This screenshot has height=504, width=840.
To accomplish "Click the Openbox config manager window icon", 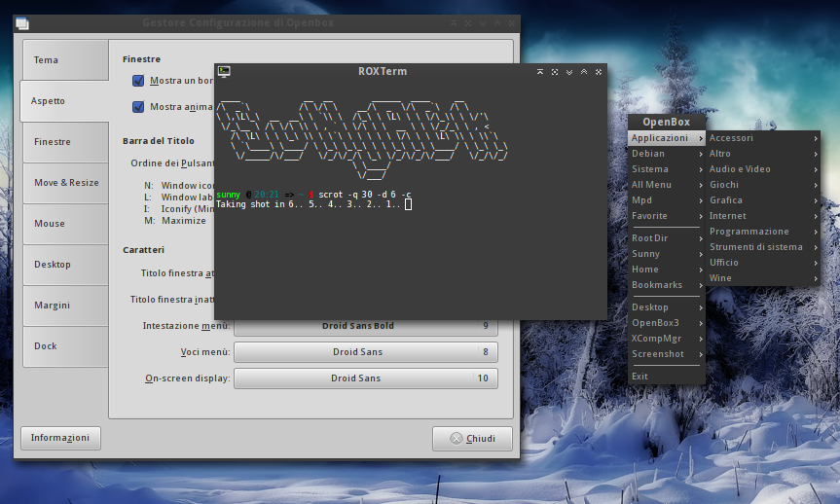I will point(22,23).
